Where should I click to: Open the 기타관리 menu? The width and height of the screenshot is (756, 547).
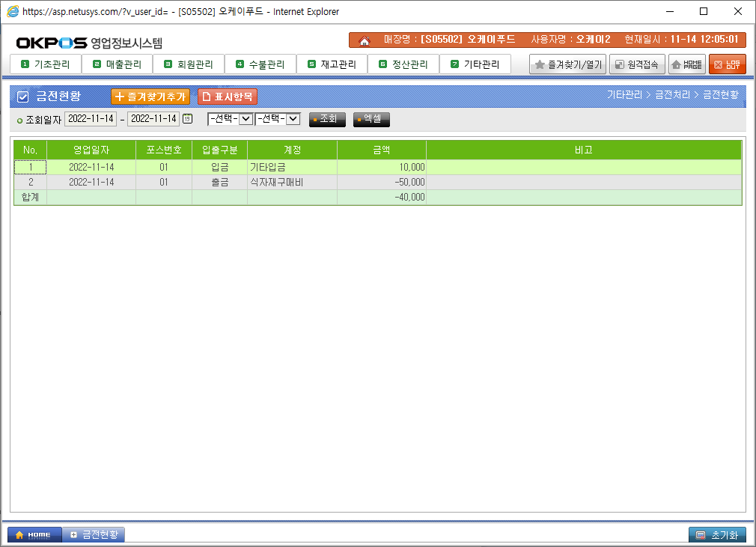(475, 64)
